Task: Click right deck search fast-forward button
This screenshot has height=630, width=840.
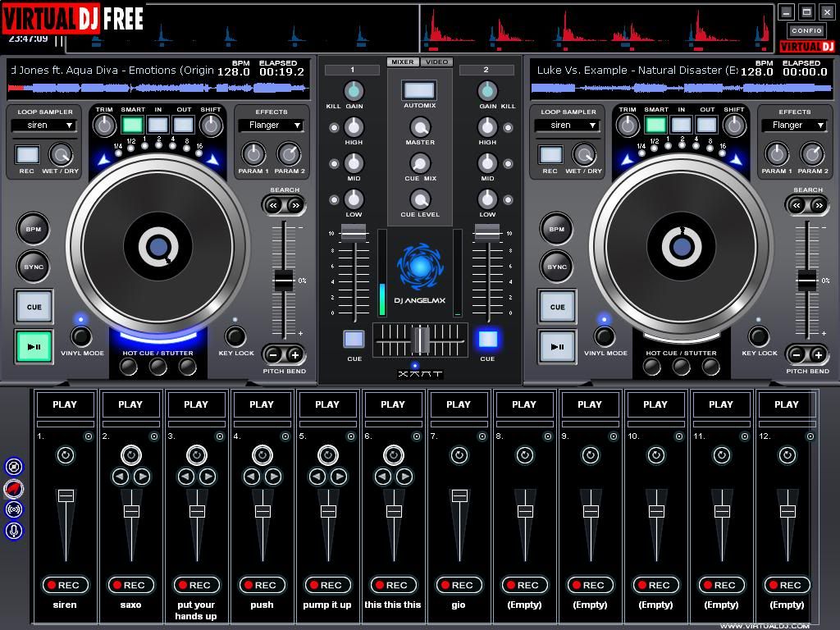Action: tap(819, 204)
